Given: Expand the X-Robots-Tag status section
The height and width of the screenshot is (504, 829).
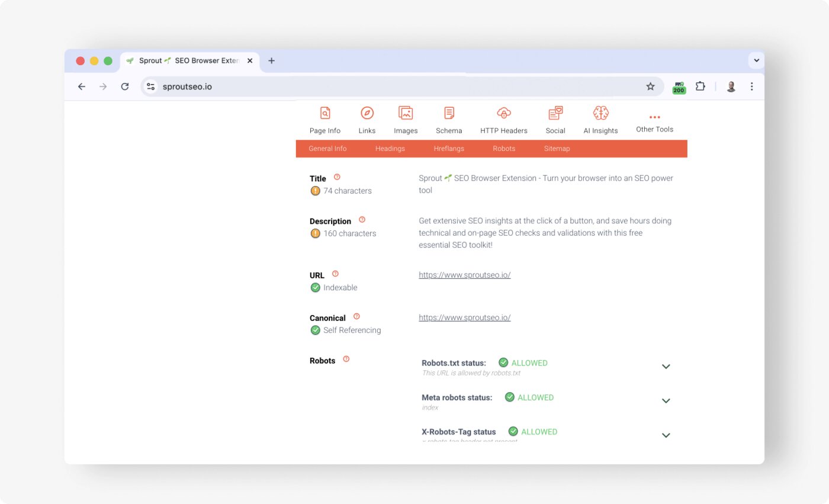Looking at the screenshot, I should [666, 435].
